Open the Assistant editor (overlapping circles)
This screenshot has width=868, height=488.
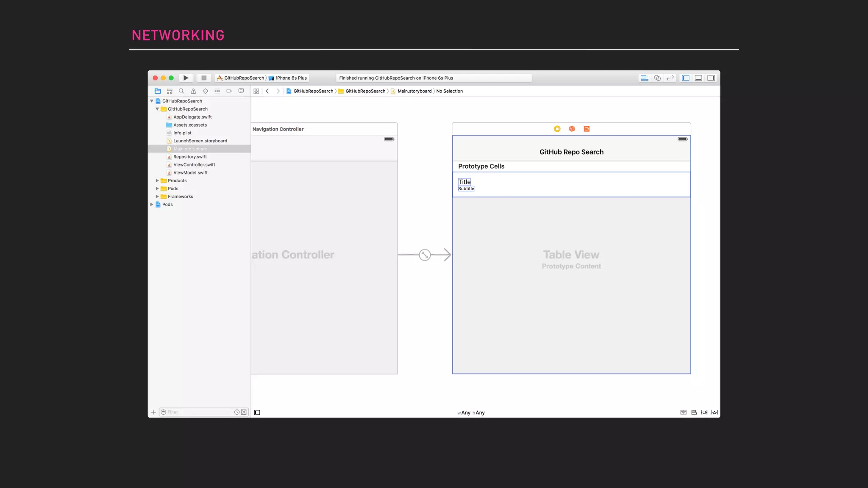657,78
